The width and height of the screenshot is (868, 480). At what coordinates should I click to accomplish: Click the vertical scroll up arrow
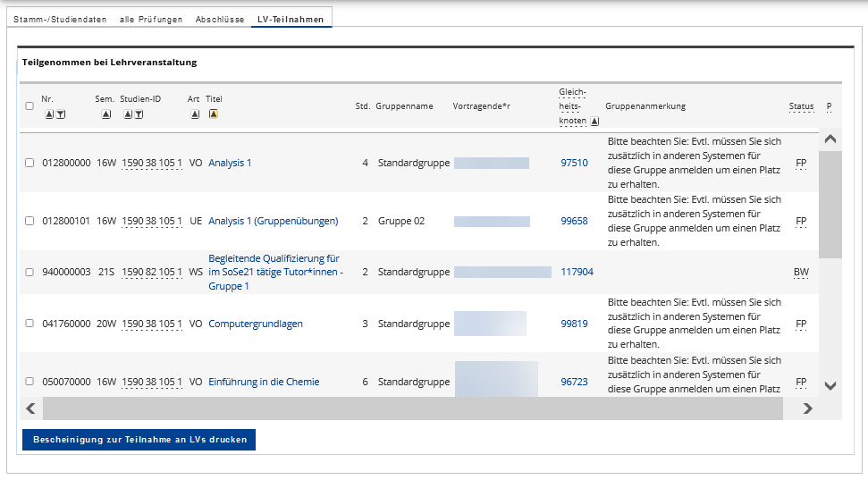830,139
